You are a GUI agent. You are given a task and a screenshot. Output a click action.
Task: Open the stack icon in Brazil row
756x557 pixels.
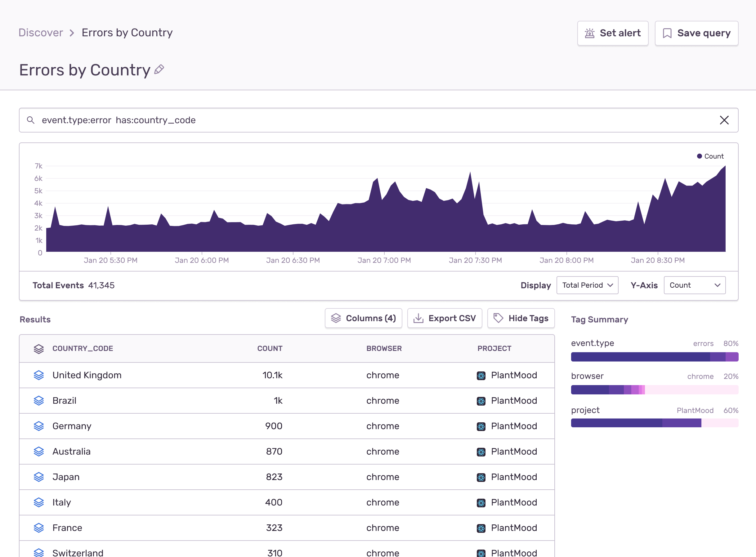39,401
